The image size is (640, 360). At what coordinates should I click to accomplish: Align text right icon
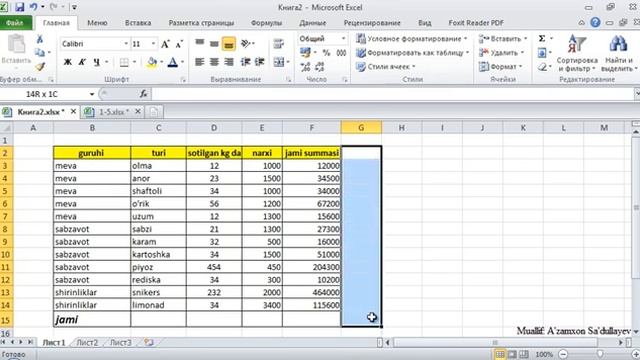pos(229,62)
